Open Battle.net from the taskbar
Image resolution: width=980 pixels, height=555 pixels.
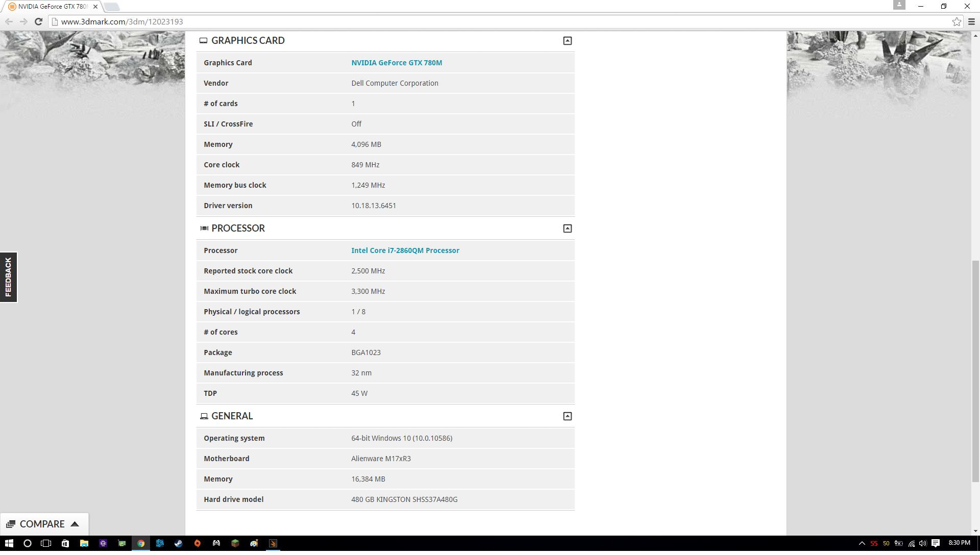pos(160,543)
